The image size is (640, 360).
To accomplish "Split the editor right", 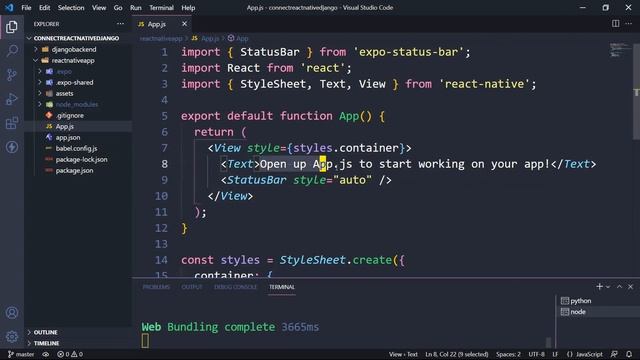I will click(616, 24).
